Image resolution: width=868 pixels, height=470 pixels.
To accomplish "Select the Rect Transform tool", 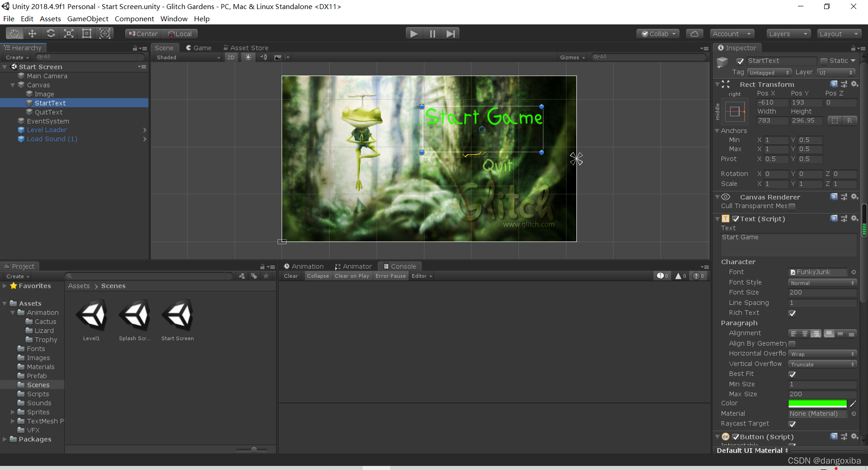I will (x=86, y=33).
